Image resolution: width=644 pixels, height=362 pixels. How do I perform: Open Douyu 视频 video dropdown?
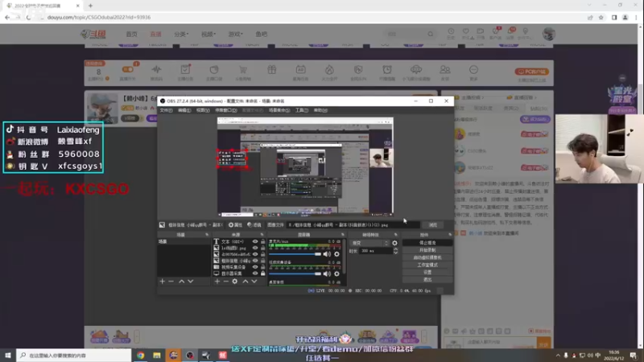(208, 34)
